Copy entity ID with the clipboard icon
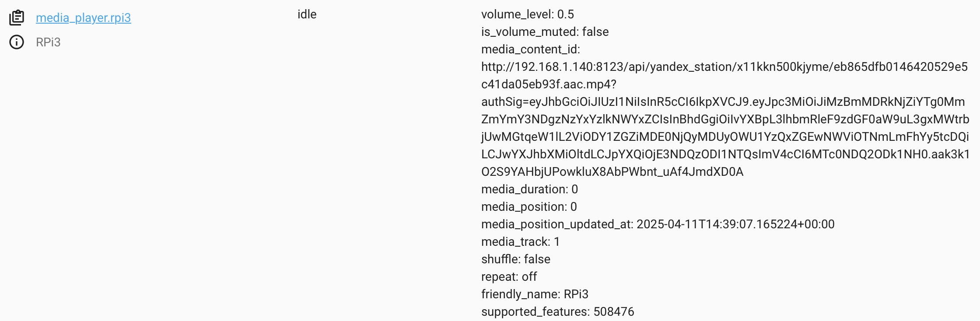 17,17
